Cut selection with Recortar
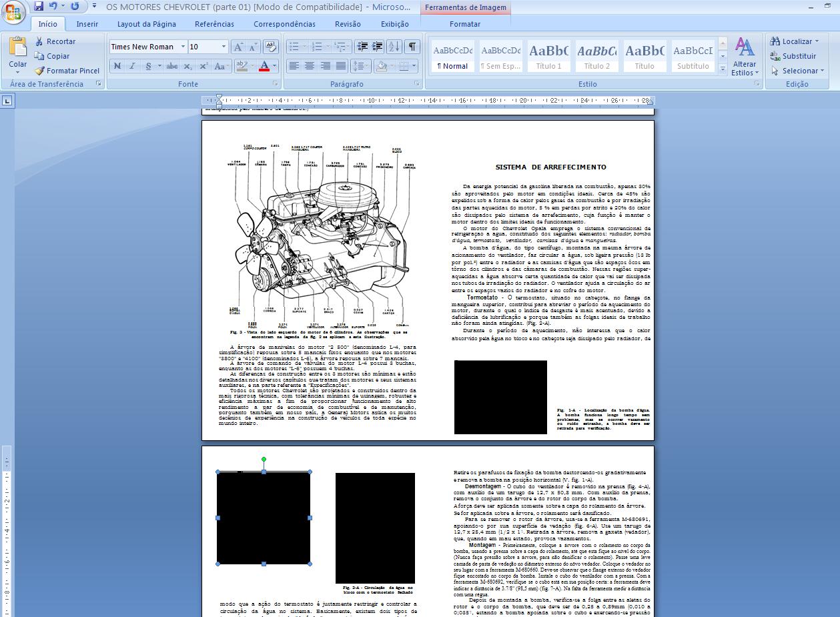Viewport: 840px width, 617px height. point(55,41)
